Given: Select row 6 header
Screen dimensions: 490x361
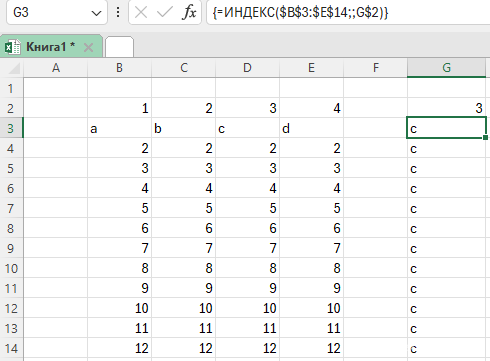Looking at the screenshot, I should [x=11, y=188].
